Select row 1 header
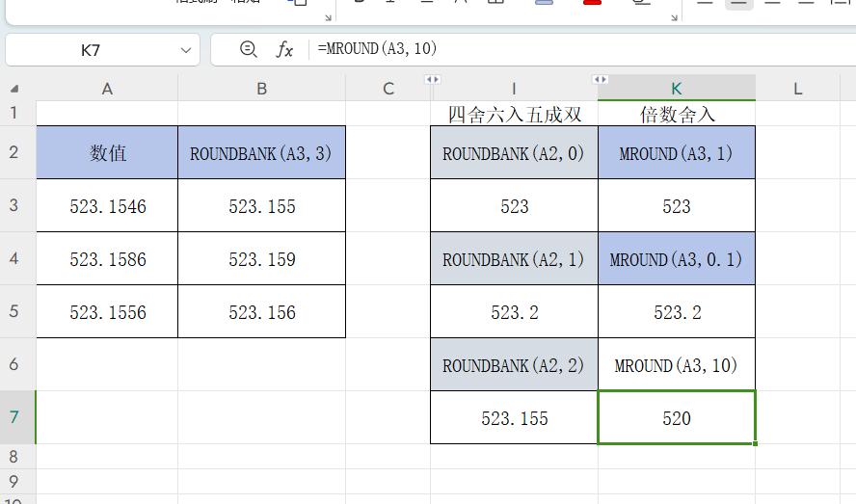This screenshot has height=504, width=856. tap(13, 113)
